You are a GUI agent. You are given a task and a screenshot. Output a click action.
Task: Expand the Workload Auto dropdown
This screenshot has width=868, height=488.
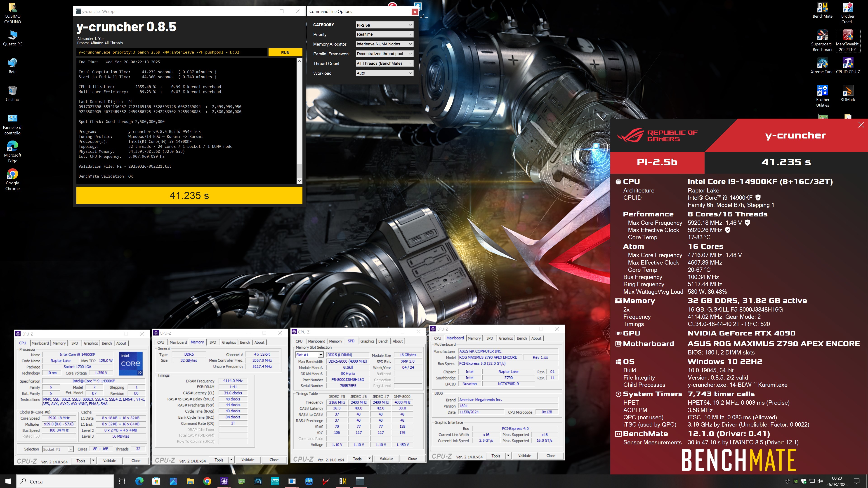384,73
